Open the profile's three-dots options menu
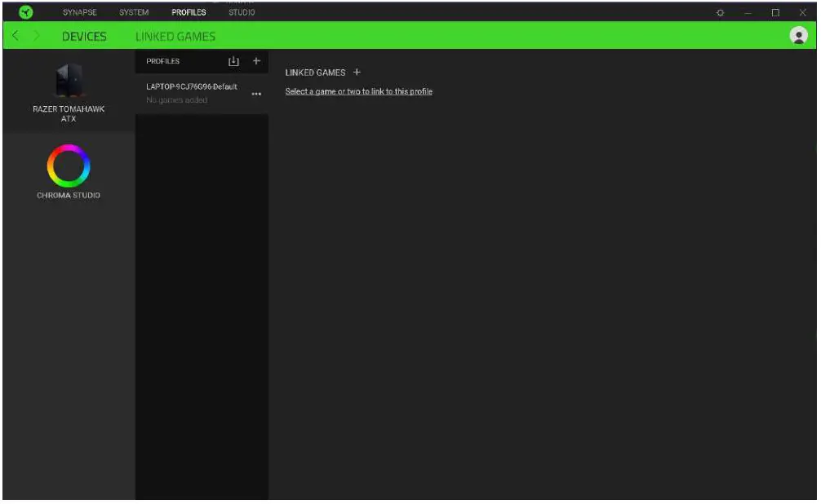 point(256,95)
